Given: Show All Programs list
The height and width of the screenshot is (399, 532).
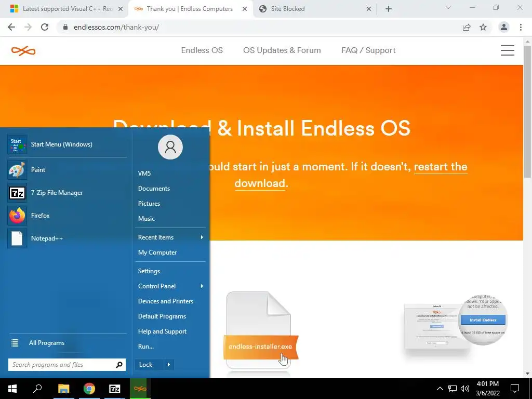Looking at the screenshot, I should coord(67,343).
